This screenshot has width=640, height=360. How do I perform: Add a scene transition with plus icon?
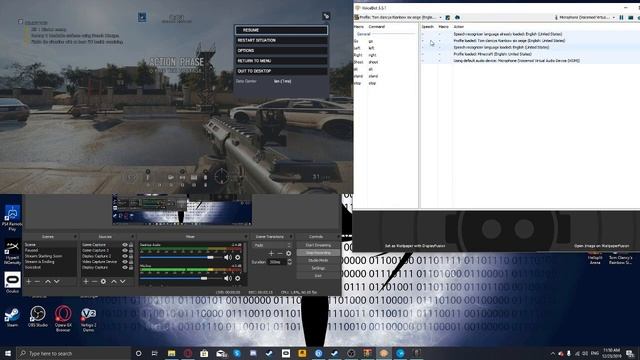coord(271,253)
